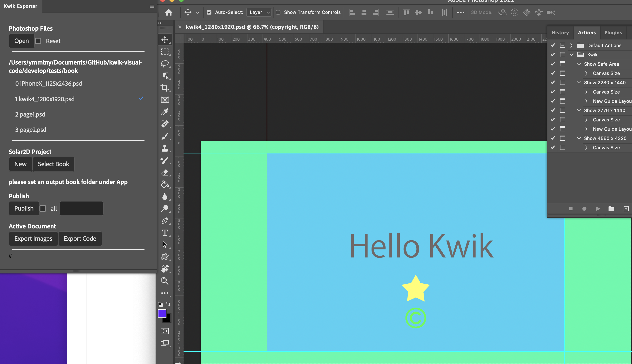Collapse the Show 2776 x 1440 action
This screenshot has width=632, height=364.
579,110
